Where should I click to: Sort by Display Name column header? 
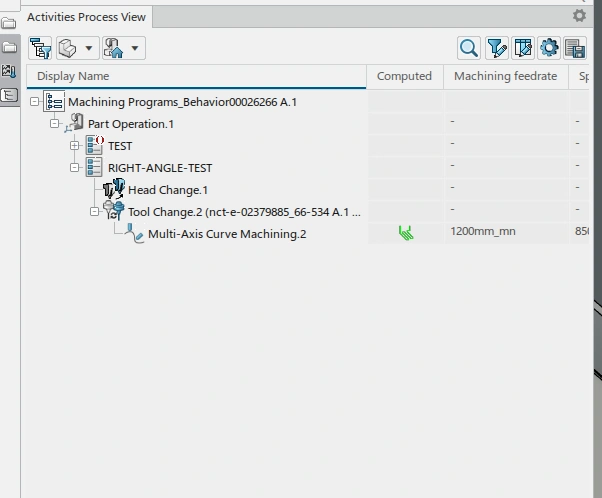[196, 76]
